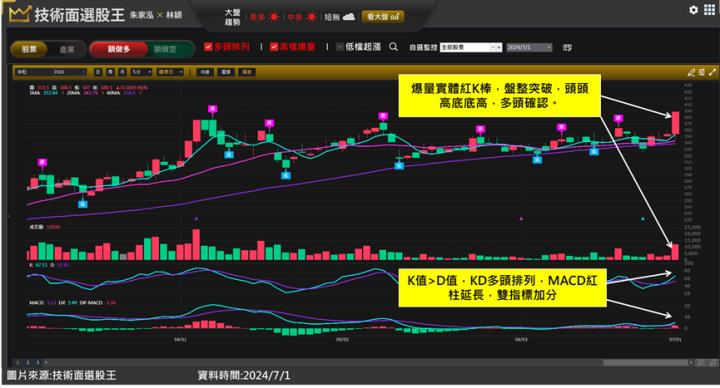The height and width of the screenshot is (388, 720).
Task: Open the chart type dropdown in toolbar
Action: pos(170,72)
